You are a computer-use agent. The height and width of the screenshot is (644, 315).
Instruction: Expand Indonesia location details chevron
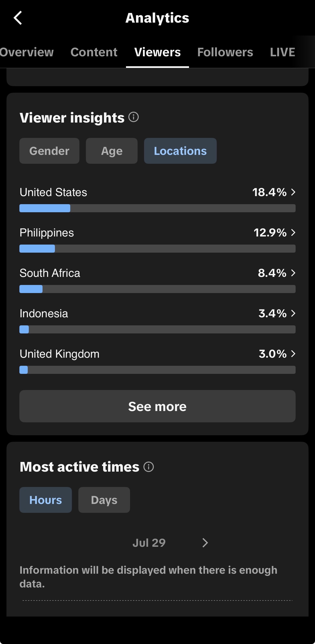click(x=293, y=313)
